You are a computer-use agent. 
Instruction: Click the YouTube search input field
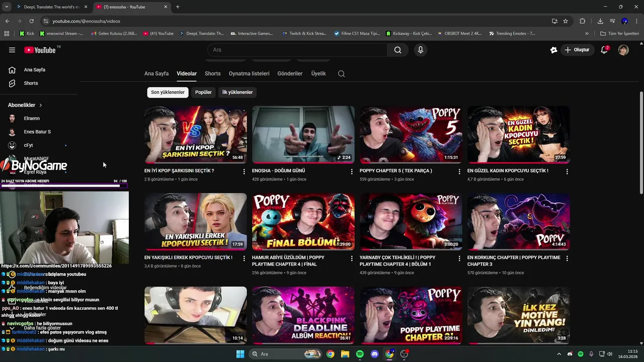[297, 50]
